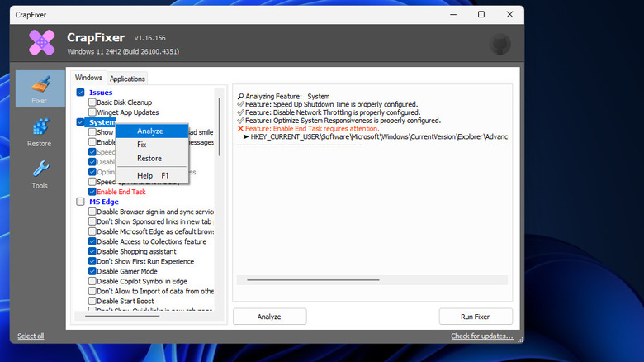Check Disable Start Boost option
The width and height of the screenshot is (644, 362).
(92, 301)
